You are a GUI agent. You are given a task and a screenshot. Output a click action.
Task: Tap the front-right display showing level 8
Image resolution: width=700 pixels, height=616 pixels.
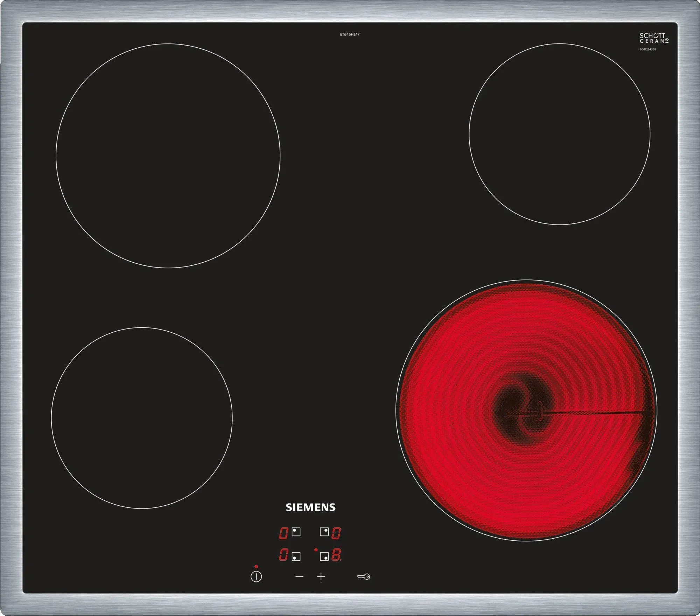[336, 555]
